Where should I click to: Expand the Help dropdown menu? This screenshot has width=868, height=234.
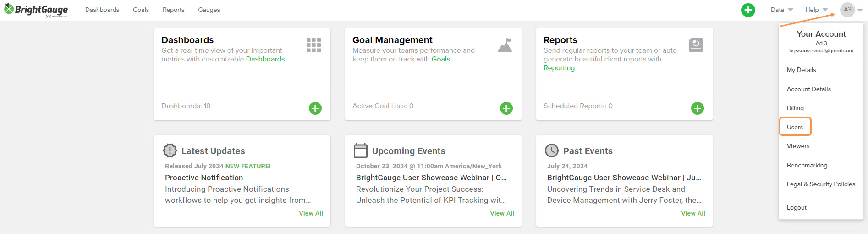816,10
